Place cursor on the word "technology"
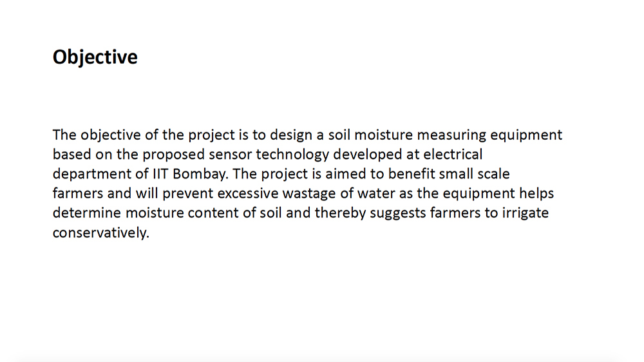Image resolution: width=644 pixels, height=362 pixels. point(292,155)
